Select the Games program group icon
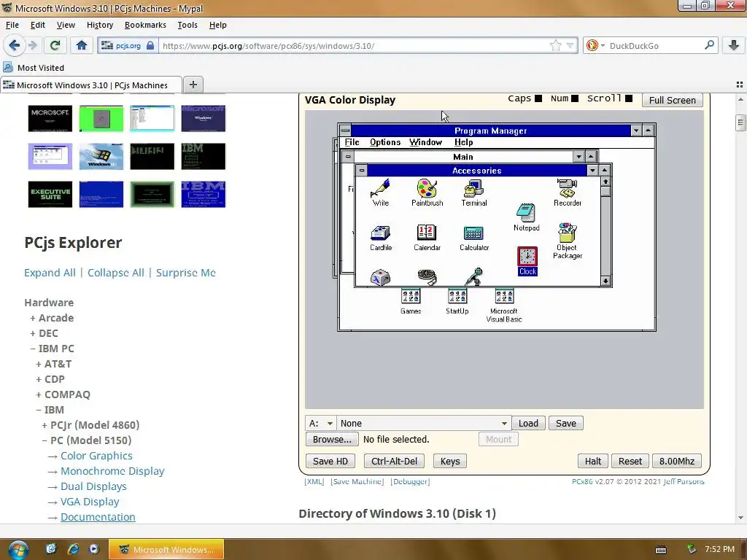Viewport: 747px width, 560px height. tap(411, 301)
